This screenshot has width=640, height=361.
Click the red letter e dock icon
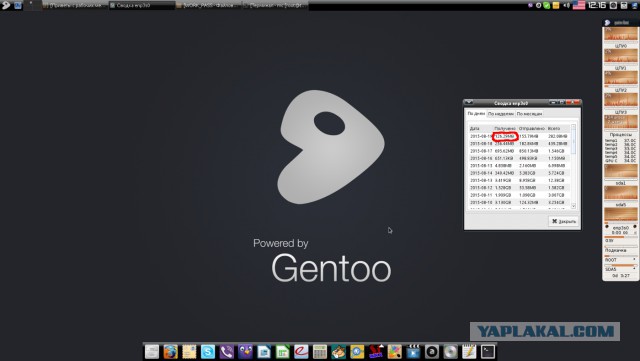click(301, 352)
